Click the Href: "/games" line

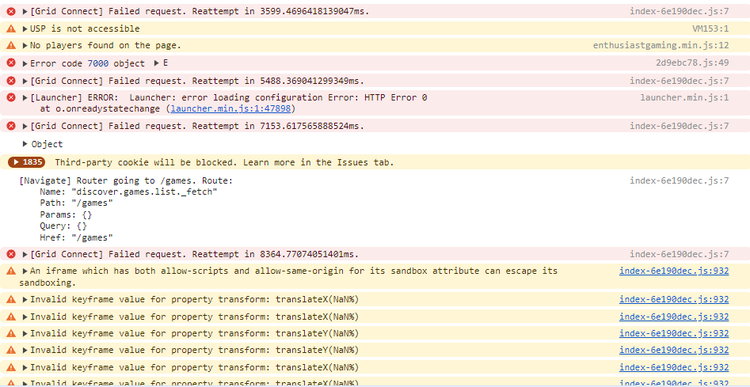click(77, 237)
